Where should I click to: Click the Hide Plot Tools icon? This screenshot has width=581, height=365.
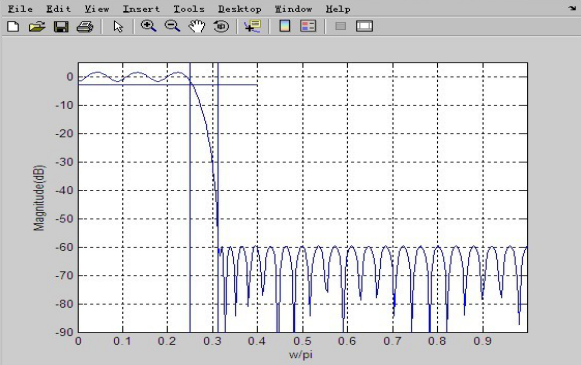point(341,26)
